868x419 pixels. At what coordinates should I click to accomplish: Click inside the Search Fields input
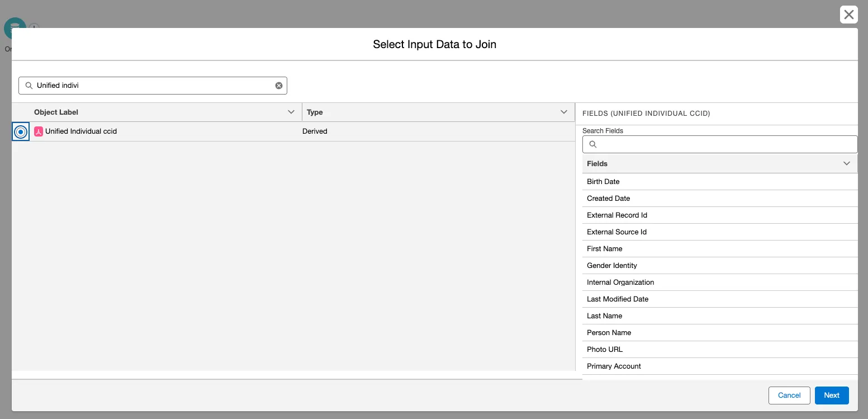click(724, 144)
